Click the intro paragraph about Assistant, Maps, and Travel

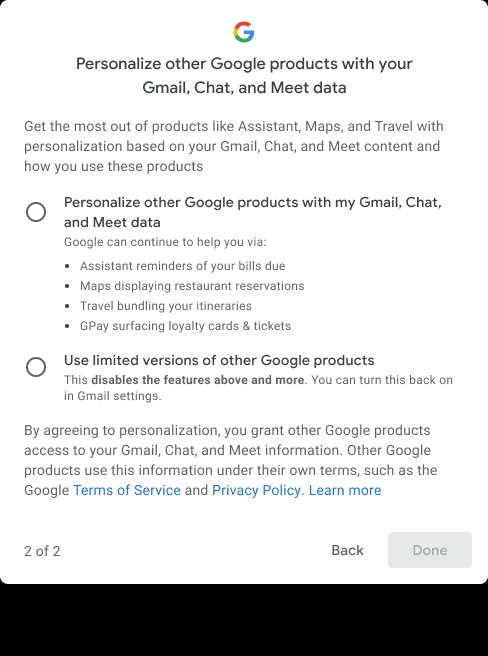tap(234, 146)
